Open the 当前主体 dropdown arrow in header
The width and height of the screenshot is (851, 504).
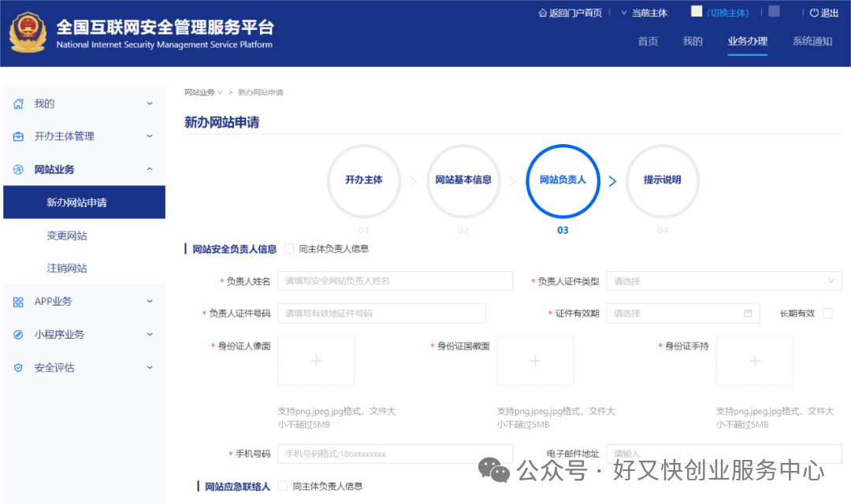coord(623,13)
